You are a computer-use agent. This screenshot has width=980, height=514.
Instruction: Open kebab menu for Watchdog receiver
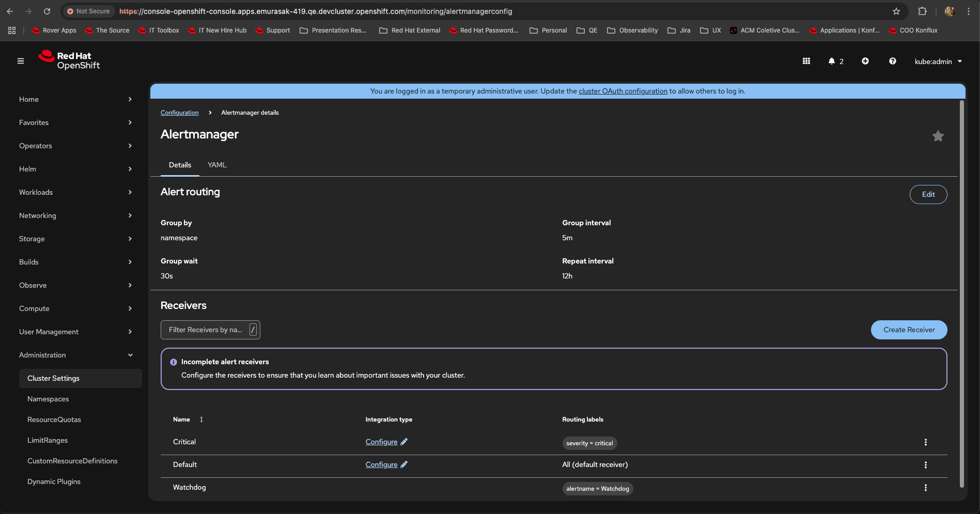(925, 488)
